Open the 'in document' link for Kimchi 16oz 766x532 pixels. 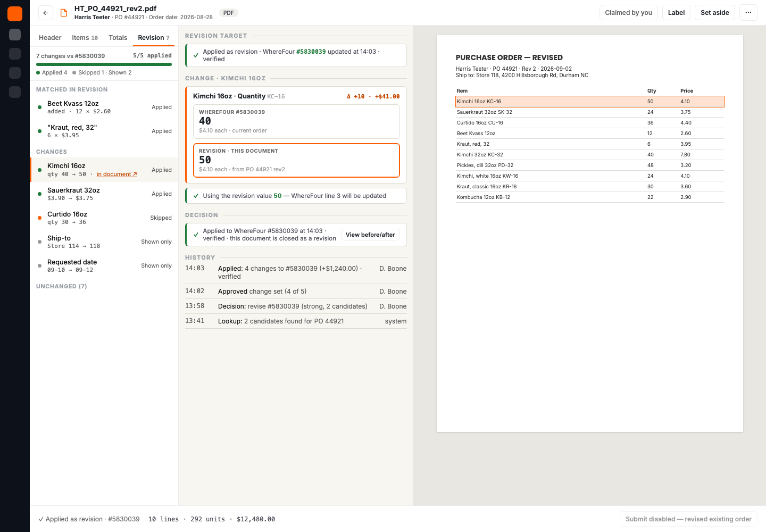coord(116,174)
